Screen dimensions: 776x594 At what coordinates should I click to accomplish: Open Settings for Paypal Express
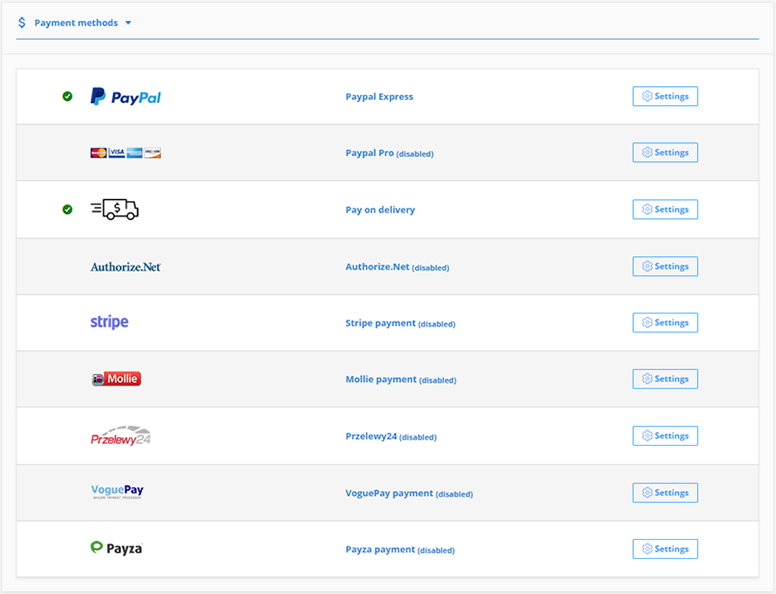point(665,96)
